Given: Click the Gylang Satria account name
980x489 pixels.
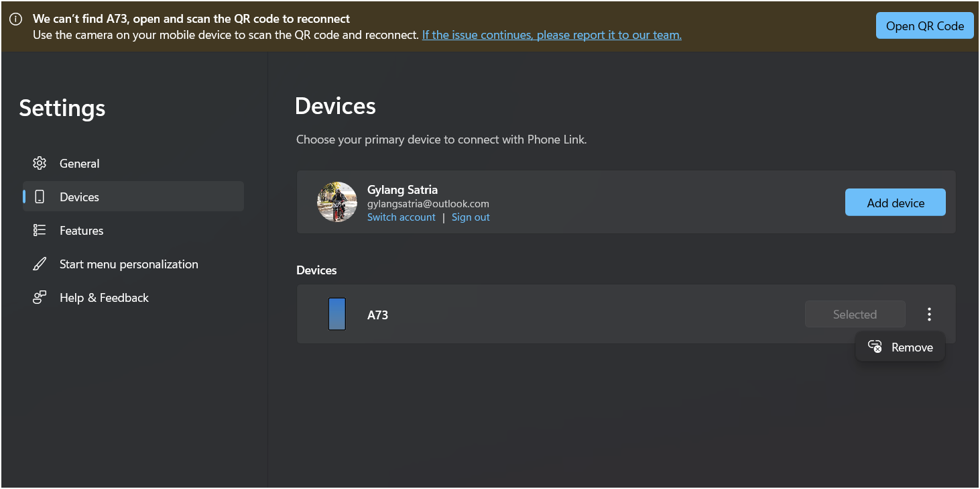Looking at the screenshot, I should tap(402, 190).
